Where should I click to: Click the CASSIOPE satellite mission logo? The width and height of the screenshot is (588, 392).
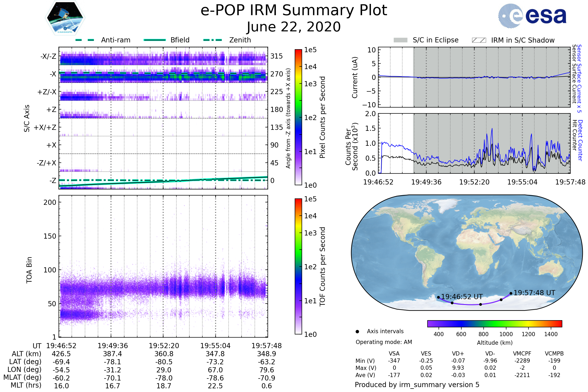tap(65, 18)
